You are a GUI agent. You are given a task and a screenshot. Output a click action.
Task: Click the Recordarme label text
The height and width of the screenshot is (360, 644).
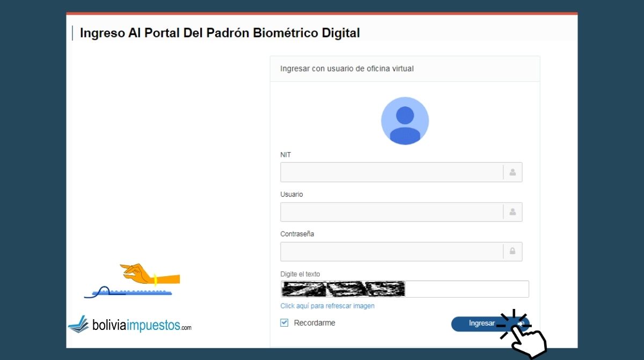tap(314, 323)
